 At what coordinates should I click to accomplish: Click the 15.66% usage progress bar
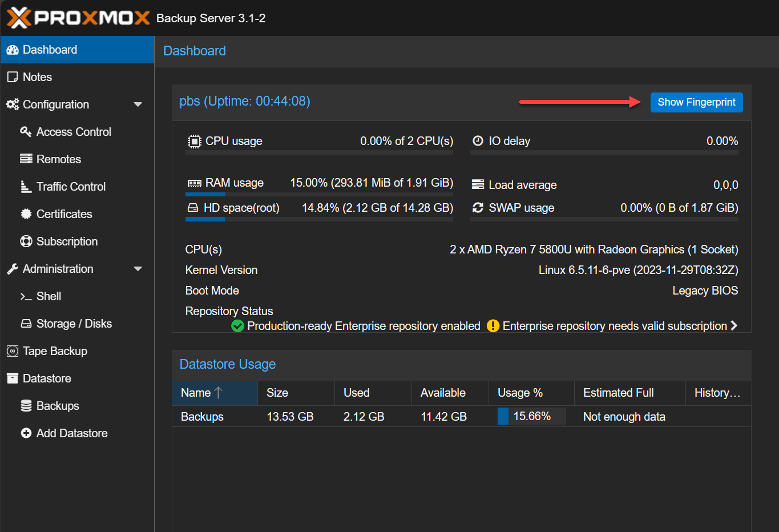click(x=531, y=416)
